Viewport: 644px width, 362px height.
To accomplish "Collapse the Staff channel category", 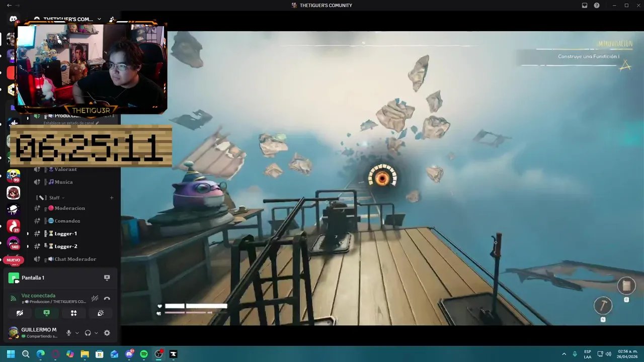I will tap(51, 198).
